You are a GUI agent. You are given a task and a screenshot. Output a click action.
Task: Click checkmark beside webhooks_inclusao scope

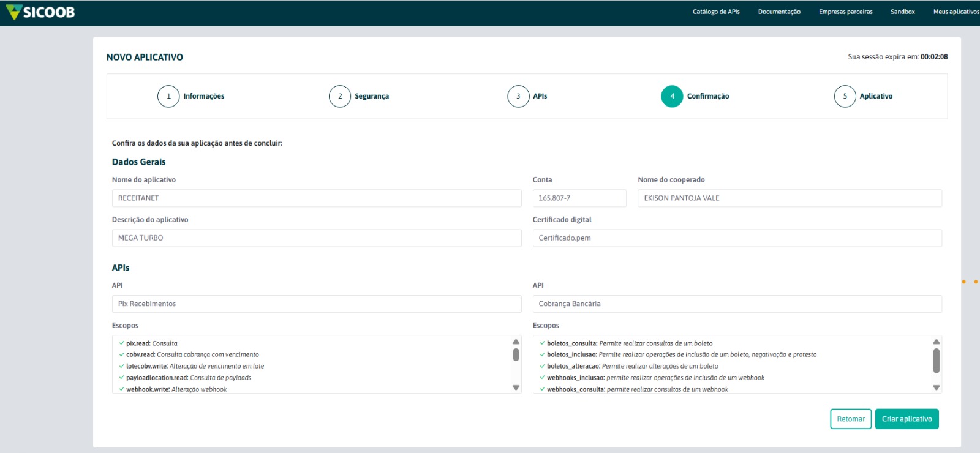(x=542, y=378)
